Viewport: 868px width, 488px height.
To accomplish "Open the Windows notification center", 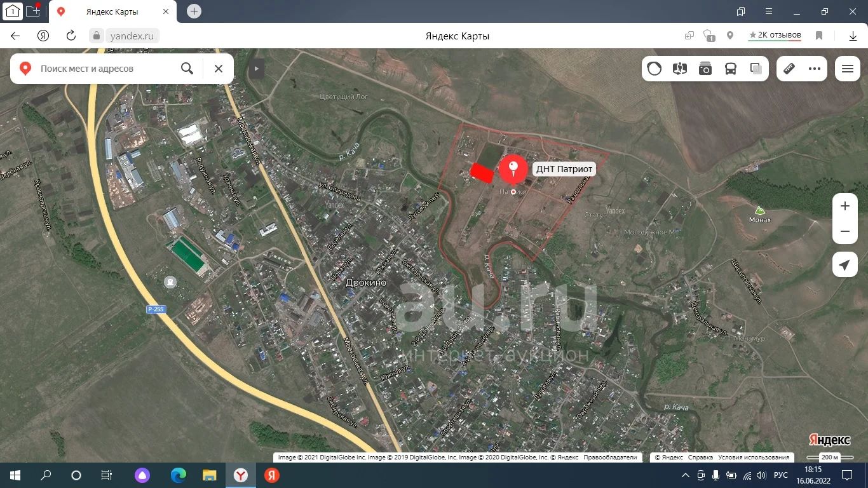I will click(x=847, y=475).
